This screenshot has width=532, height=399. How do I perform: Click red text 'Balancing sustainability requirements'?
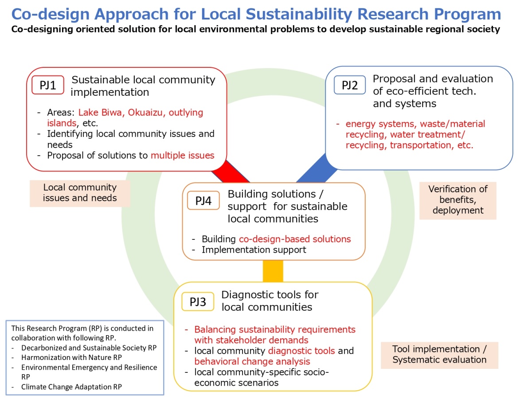click(275, 329)
